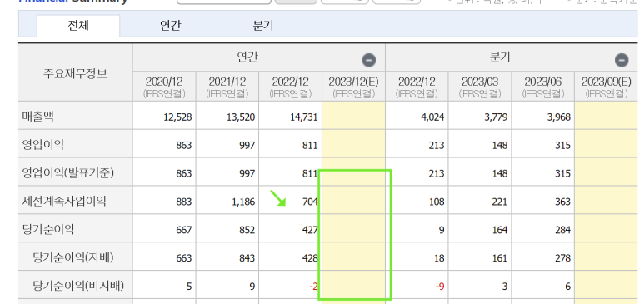
Task: Click the 연간 2020/12 column header
Action: 164,87
